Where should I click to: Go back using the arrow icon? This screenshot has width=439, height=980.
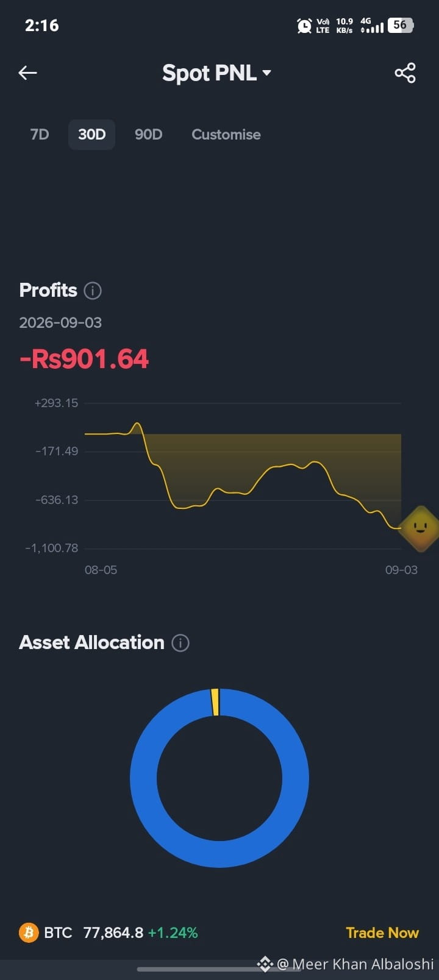pyautogui.click(x=27, y=73)
